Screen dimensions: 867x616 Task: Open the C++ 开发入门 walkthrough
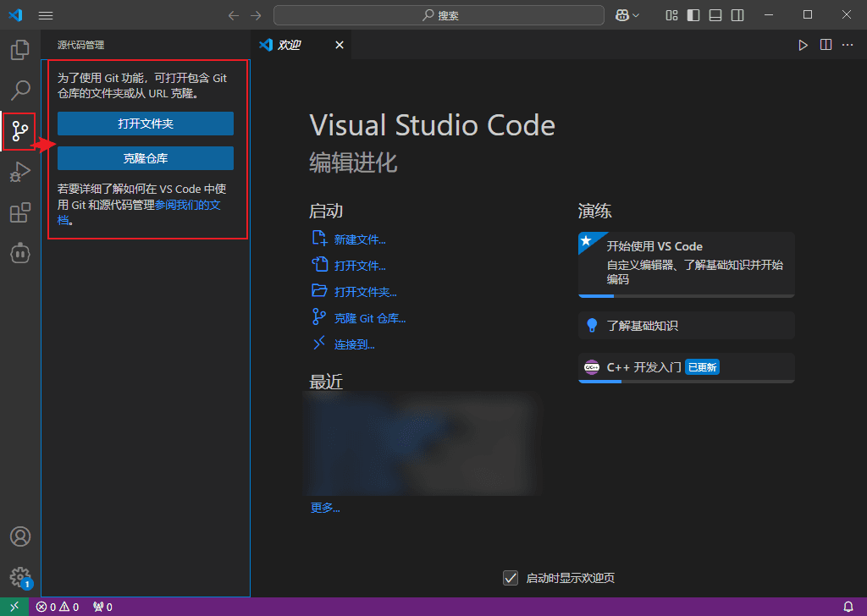pos(686,367)
